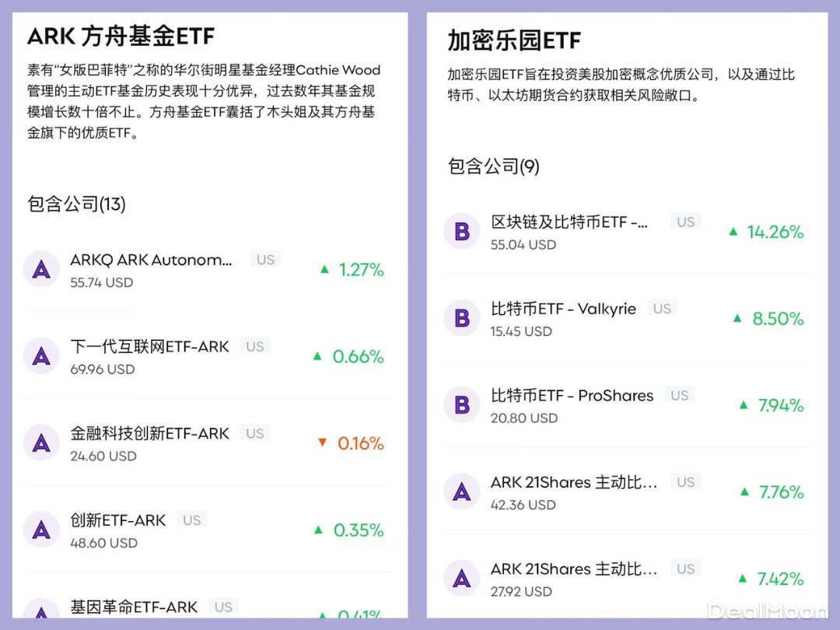Select the ARK 21Shares 主动比 fund icon

tap(461, 492)
